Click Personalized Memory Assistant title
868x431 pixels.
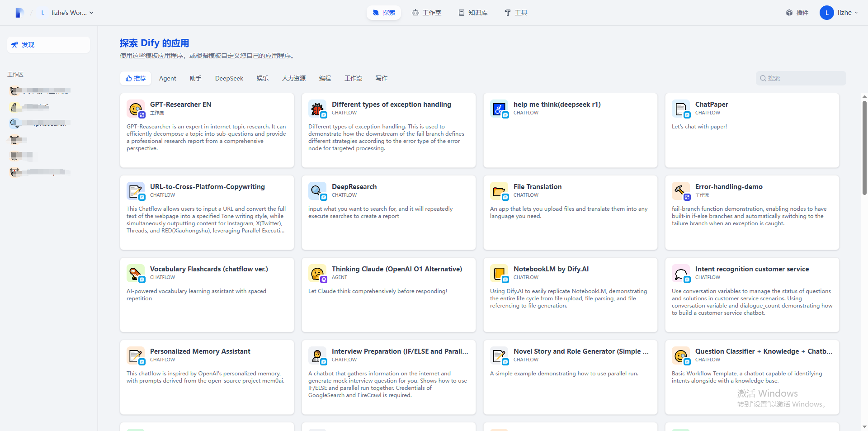pyautogui.click(x=200, y=351)
